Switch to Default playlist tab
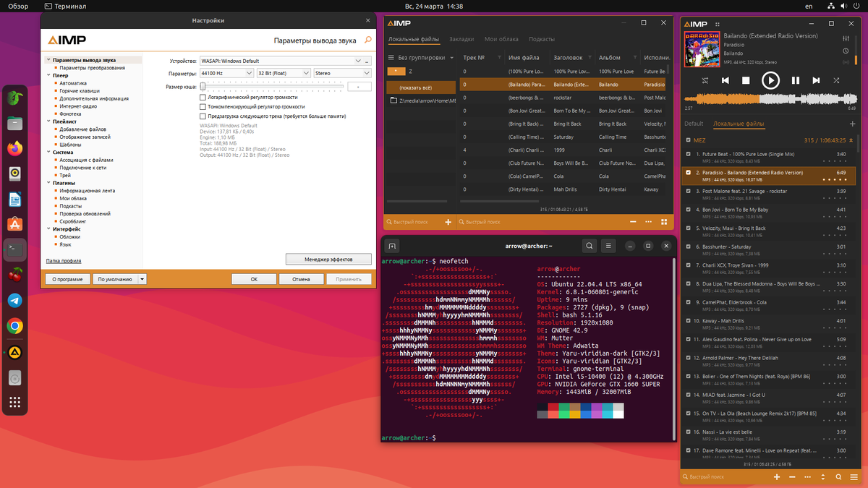This screenshot has width=868, height=488. pos(694,124)
